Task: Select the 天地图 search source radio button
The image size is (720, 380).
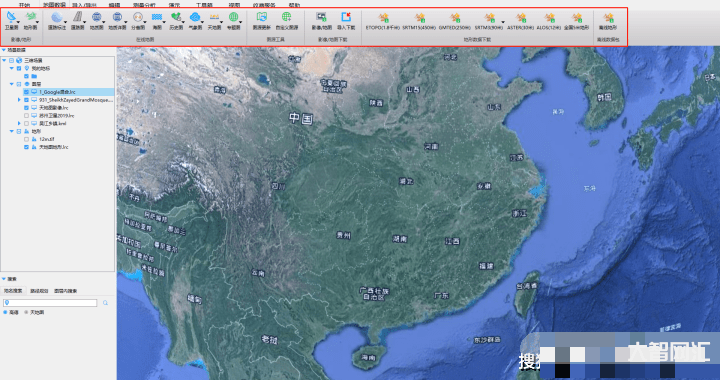Action: click(x=26, y=312)
